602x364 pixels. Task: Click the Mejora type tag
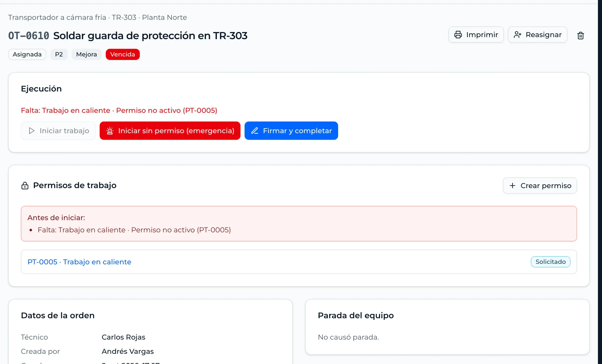click(x=86, y=54)
